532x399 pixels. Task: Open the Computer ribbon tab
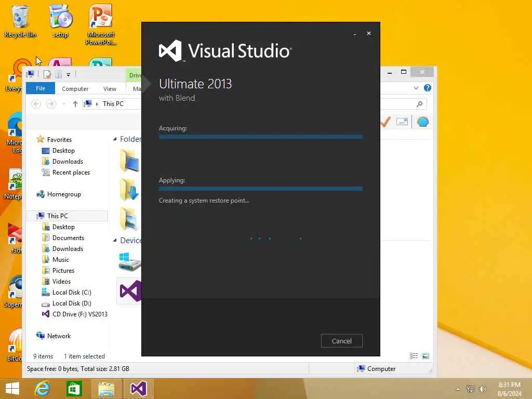point(75,88)
